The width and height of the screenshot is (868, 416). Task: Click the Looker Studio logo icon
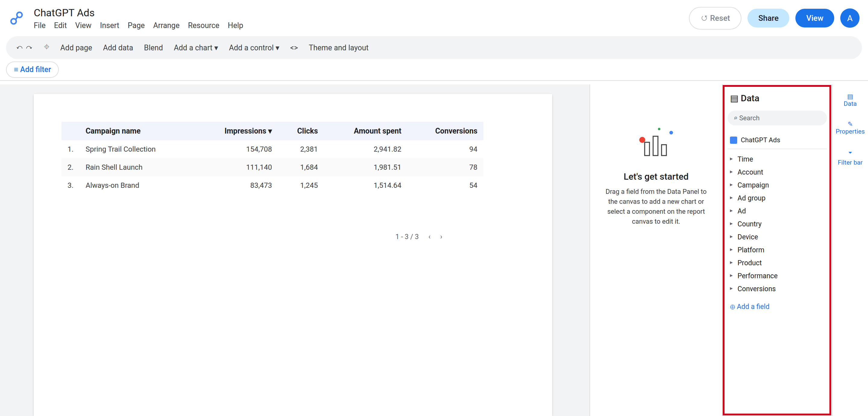click(x=17, y=18)
